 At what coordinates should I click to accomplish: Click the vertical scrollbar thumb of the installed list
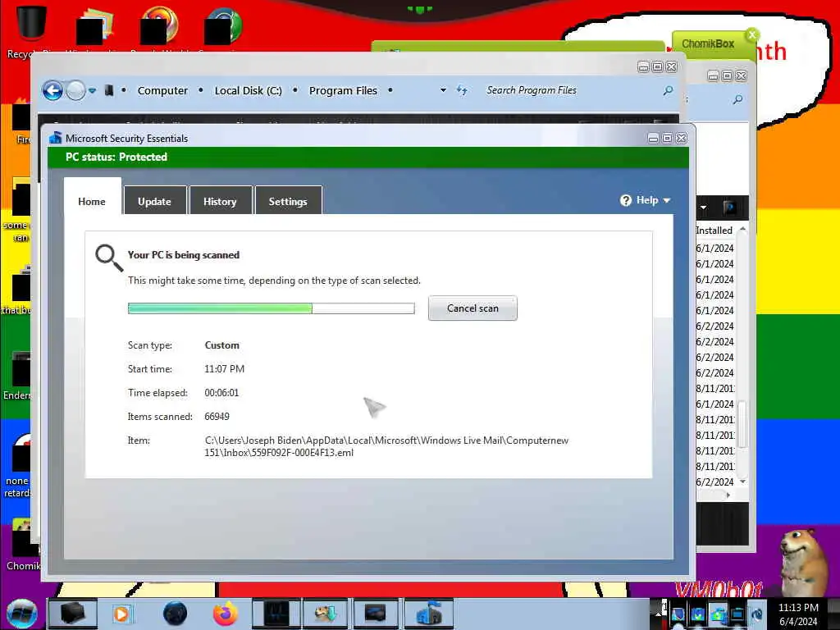(x=742, y=424)
